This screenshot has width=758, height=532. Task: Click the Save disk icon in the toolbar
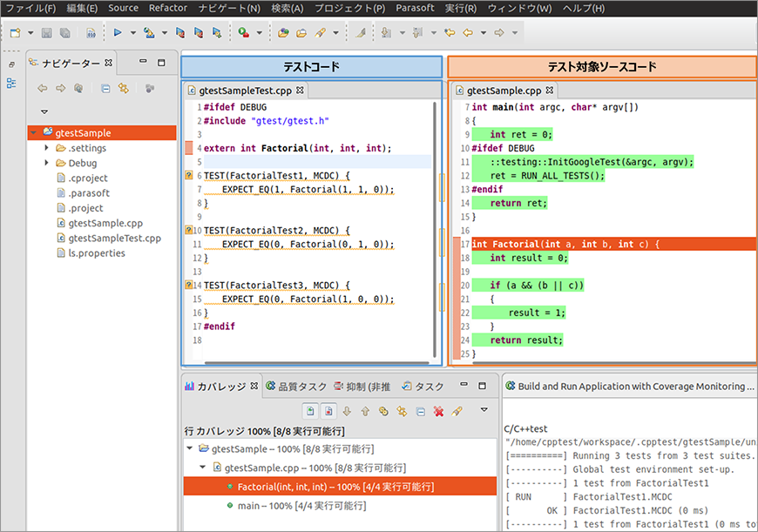point(46,33)
